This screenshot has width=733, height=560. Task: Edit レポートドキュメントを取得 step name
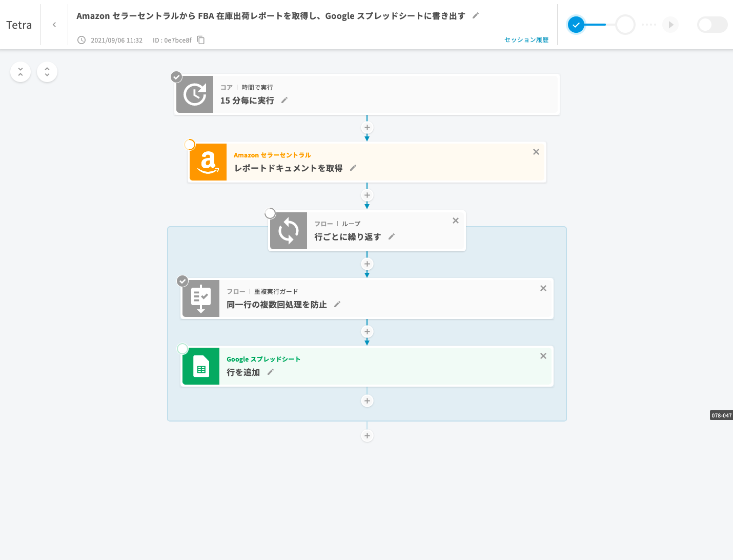pos(353,168)
